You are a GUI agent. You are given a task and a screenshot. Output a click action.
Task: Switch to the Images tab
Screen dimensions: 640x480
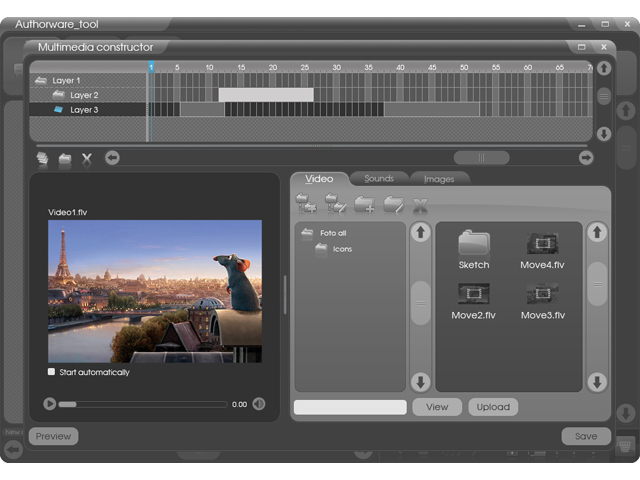tap(439, 179)
